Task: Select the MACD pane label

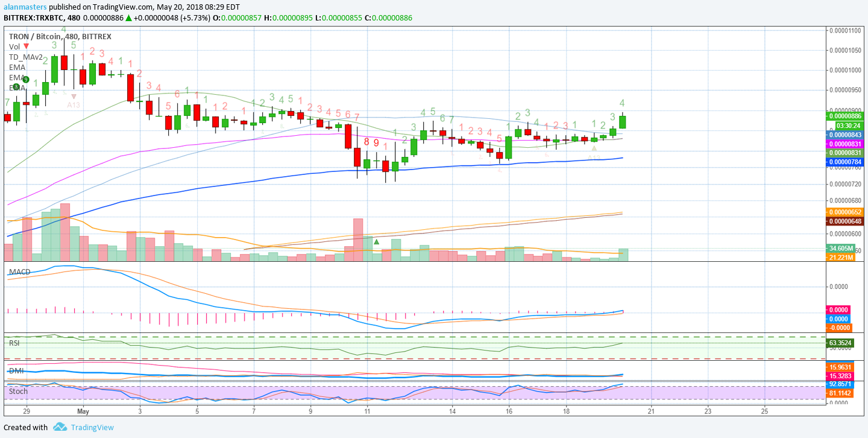Action: click(19, 272)
